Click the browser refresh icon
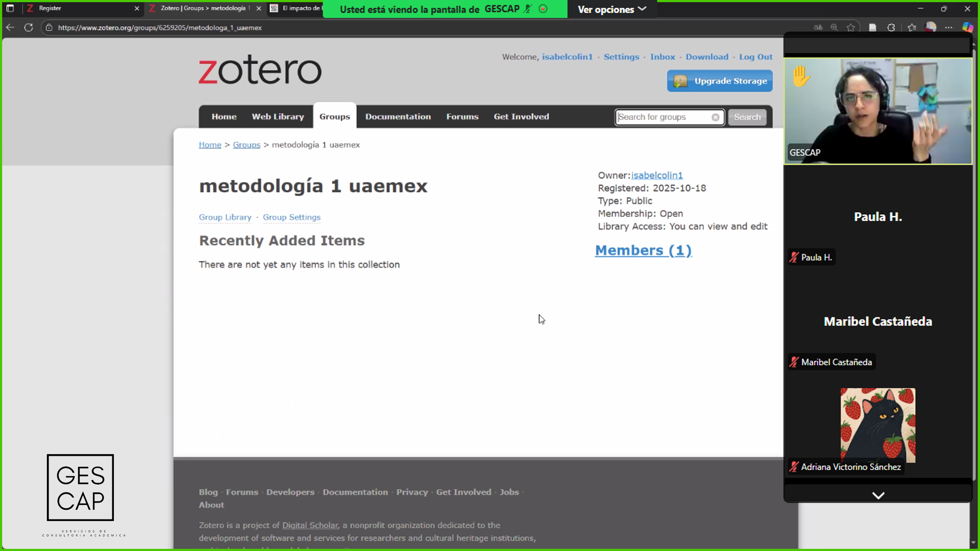 tap(29, 27)
